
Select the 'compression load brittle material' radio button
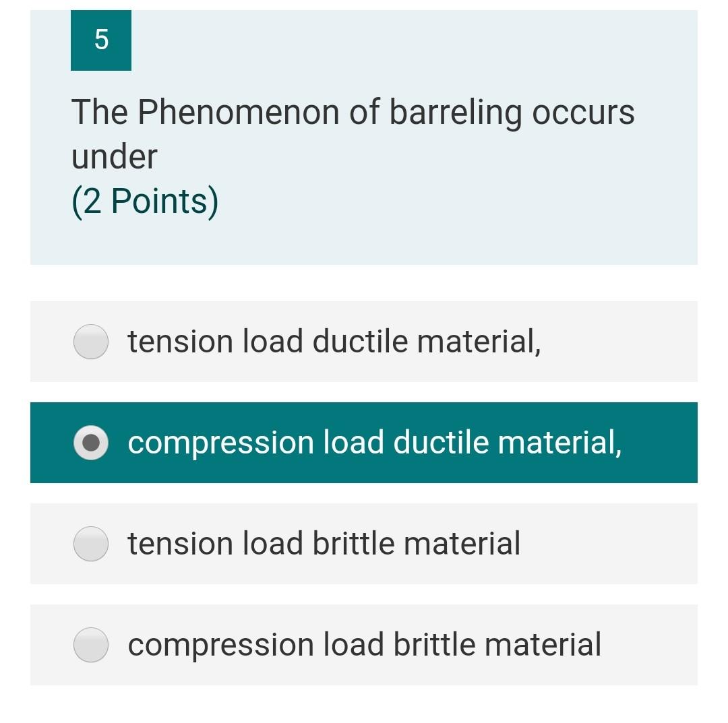point(90,646)
